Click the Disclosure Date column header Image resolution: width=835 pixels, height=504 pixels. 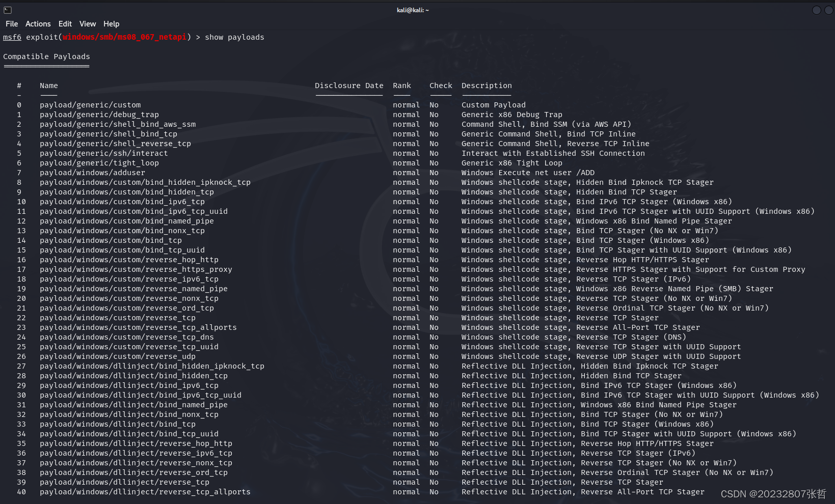[349, 86]
